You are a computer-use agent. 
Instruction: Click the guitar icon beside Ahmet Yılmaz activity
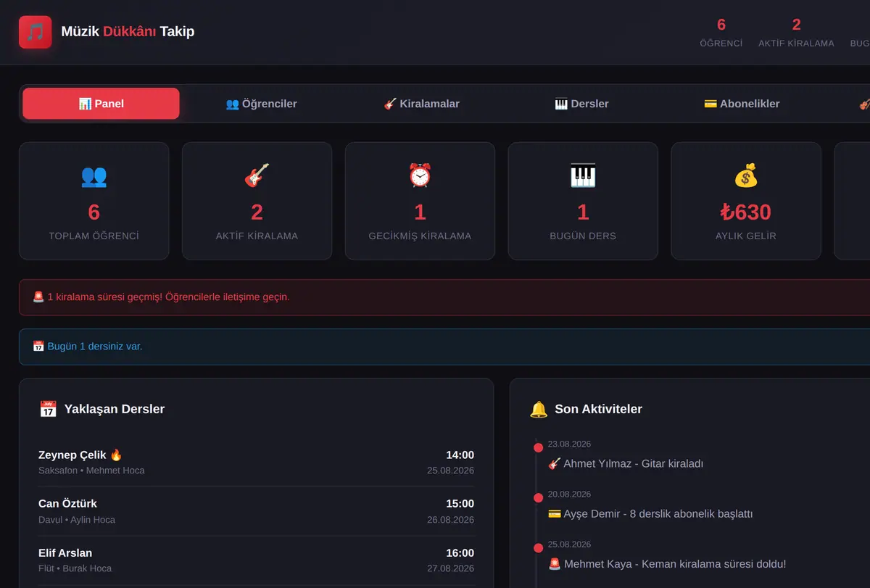point(555,463)
